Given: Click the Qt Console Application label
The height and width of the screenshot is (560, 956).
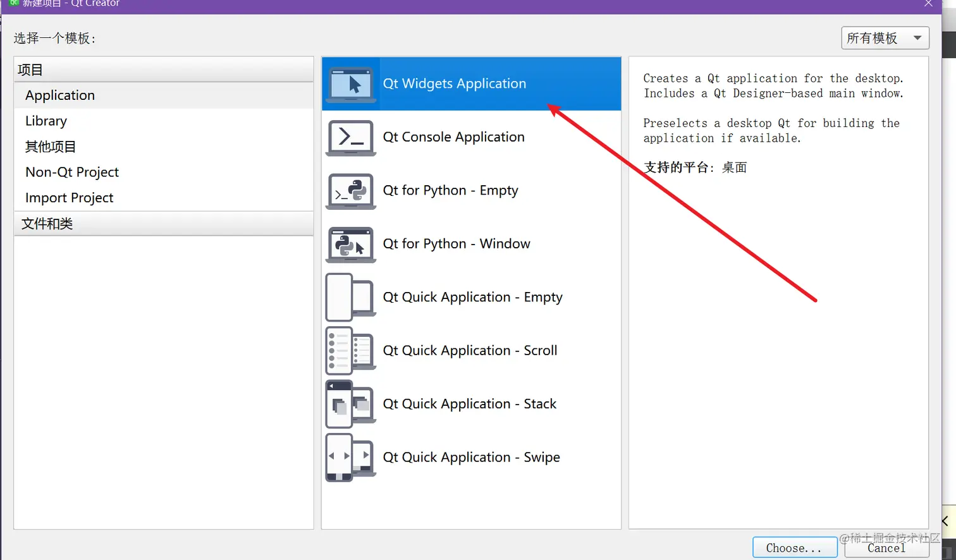Looking at the screenshot, I should (x=454, y=137).
